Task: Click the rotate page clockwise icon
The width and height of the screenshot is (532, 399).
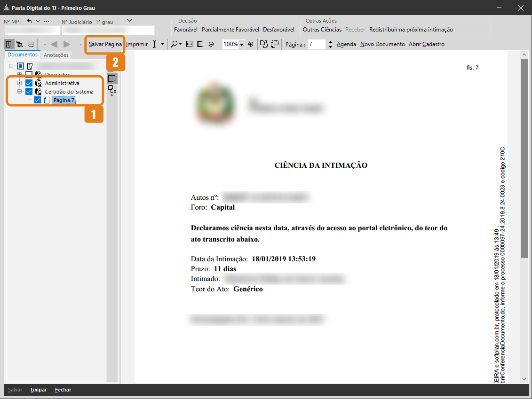Action: (263, 44)
